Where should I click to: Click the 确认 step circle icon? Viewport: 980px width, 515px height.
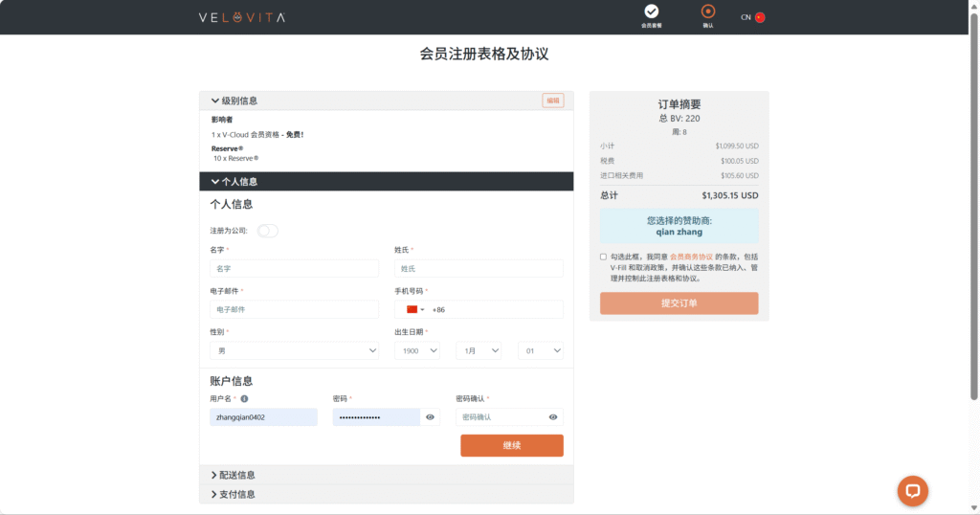(708, 11)
